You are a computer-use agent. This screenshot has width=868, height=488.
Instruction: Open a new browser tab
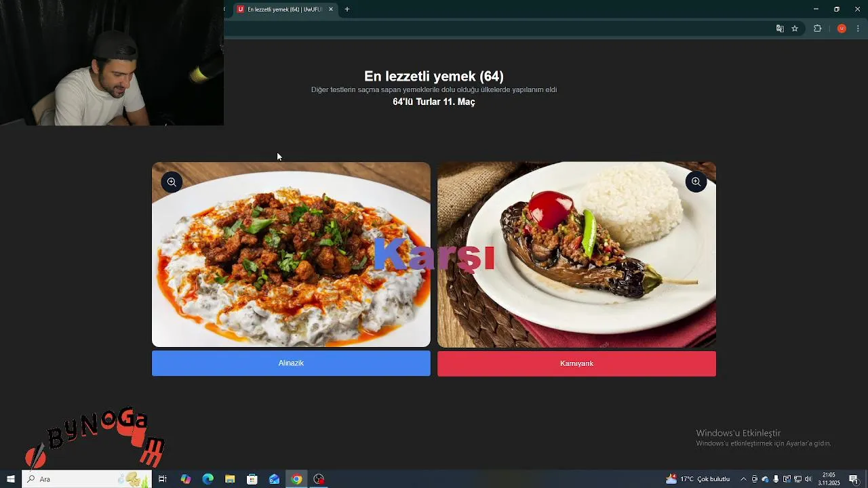click(x=347, y=9)
